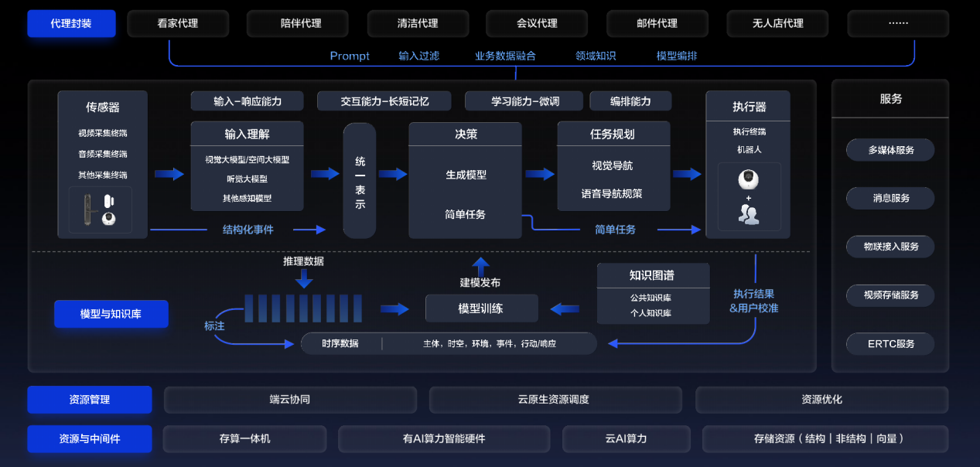Select the 学习能力-微调 capability box
This screenshot has height=467, width=980.
point(525,101)
